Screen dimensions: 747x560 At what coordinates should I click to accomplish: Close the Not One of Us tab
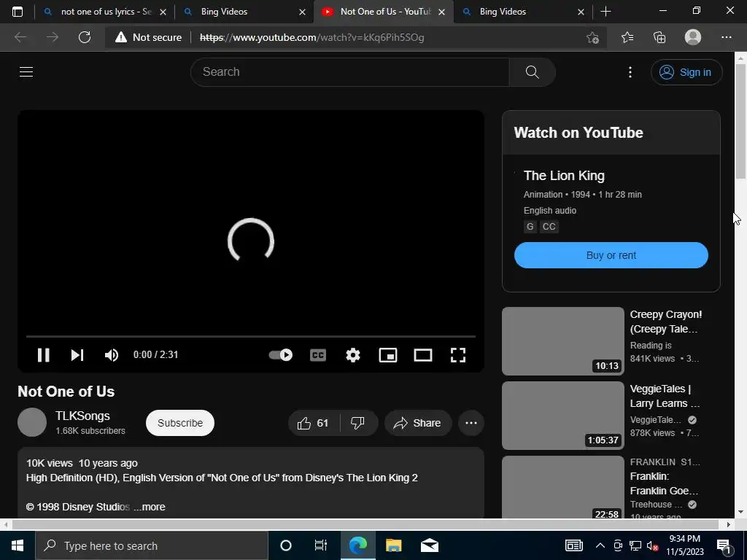pos(441,12)
